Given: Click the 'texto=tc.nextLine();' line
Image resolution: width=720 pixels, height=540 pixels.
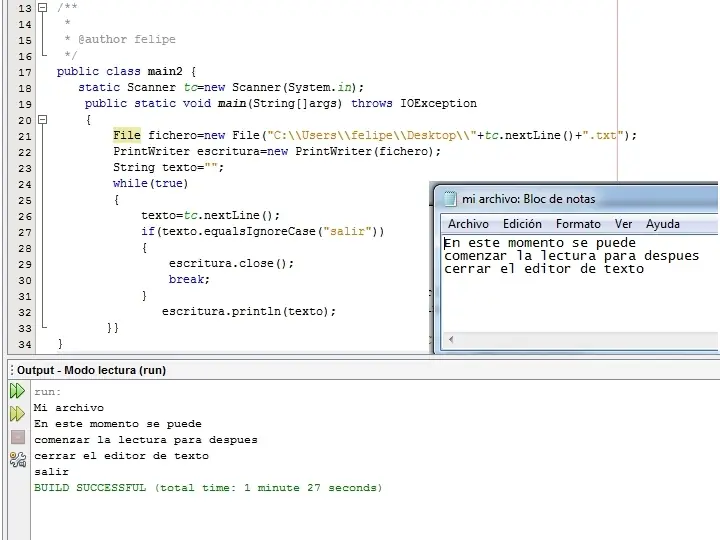Looking at the screenshot, I should point(210,215).
